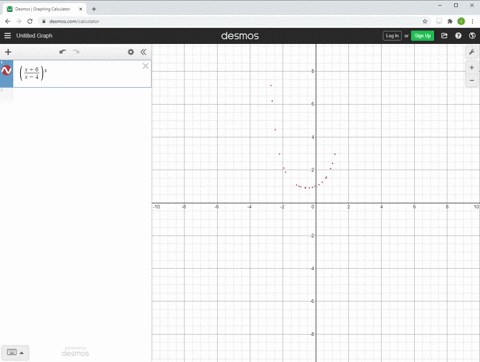Zoom out on the graph
This screenshot has width=480, height=362.
pyautogui.click(x=472, y=80)
